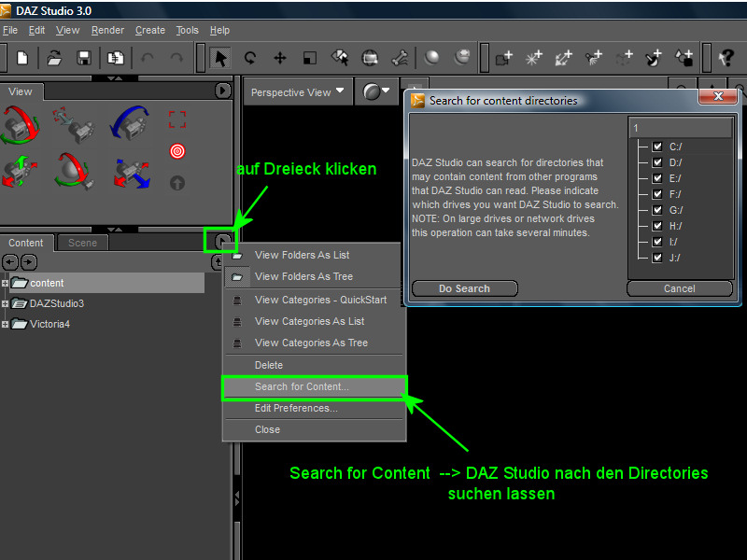The image size is (747, 560).
Task: Click Cancel in search dialog
Action: [680, 288]
